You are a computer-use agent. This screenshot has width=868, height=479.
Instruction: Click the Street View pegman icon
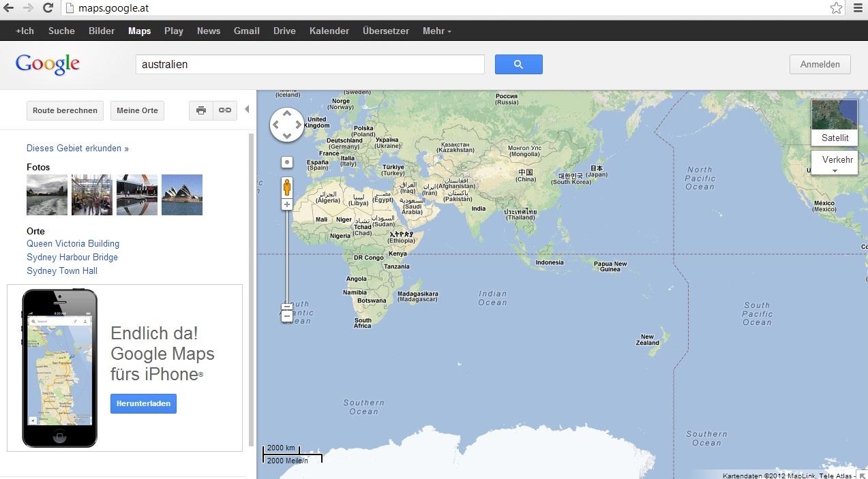(287, 187)
